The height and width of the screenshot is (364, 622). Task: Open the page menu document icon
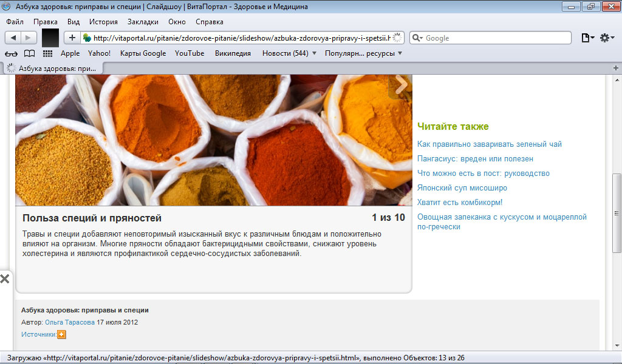tap(587, 38)
